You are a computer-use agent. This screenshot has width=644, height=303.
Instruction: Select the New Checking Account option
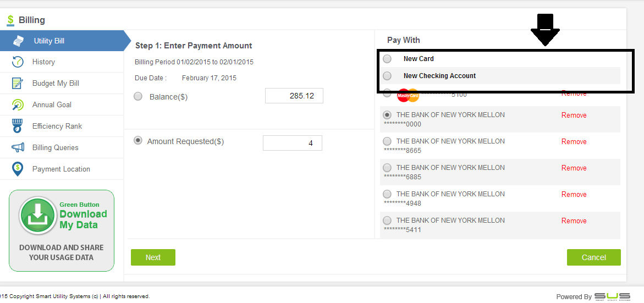point(387,76)
